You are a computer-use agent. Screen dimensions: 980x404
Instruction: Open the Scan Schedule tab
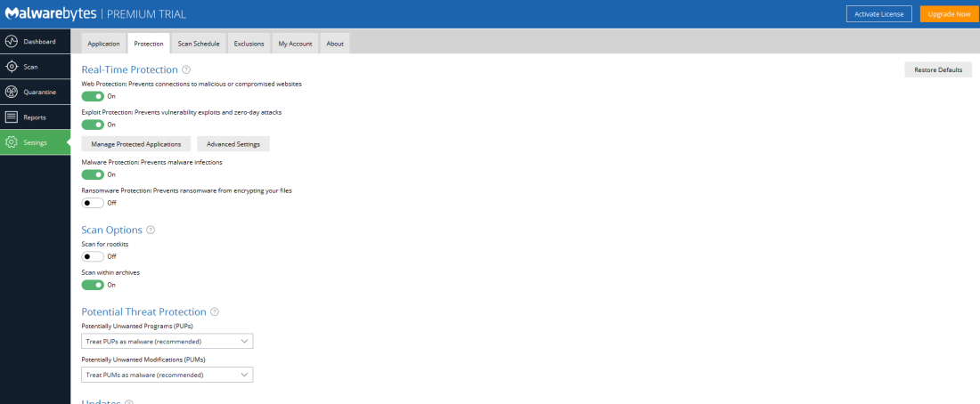(199, 44)
